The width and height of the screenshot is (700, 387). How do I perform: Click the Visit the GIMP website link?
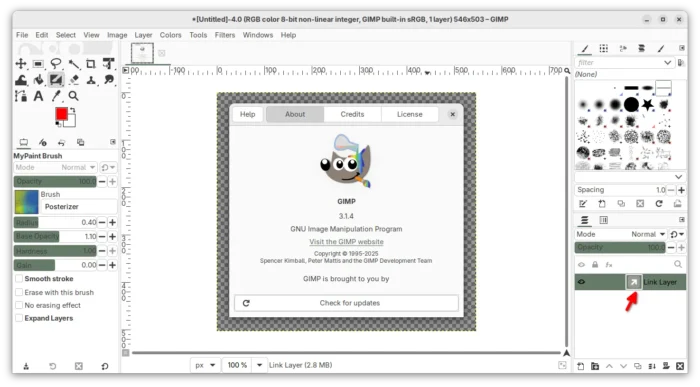point(346,241)
